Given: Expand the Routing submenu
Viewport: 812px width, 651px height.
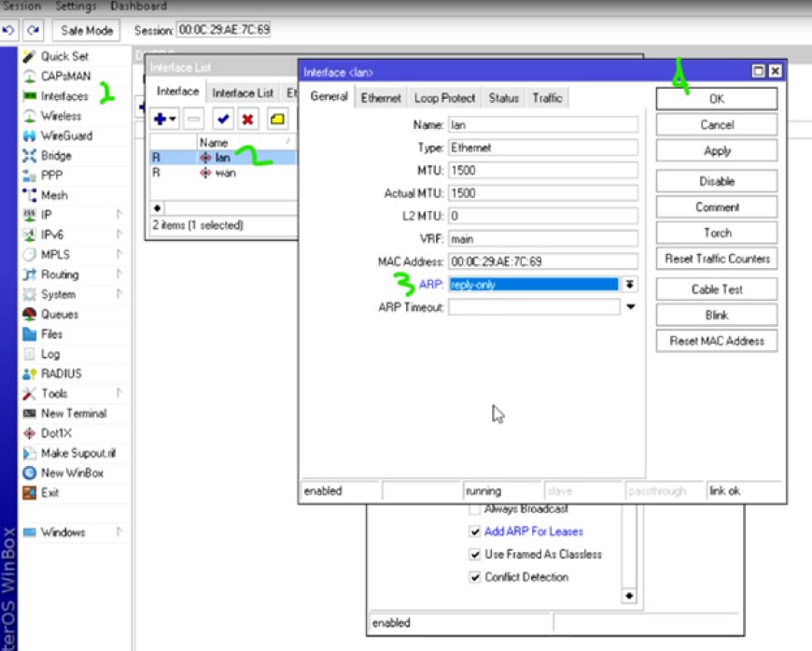Looking at the screenshot, I should click(x=119, y=274).
